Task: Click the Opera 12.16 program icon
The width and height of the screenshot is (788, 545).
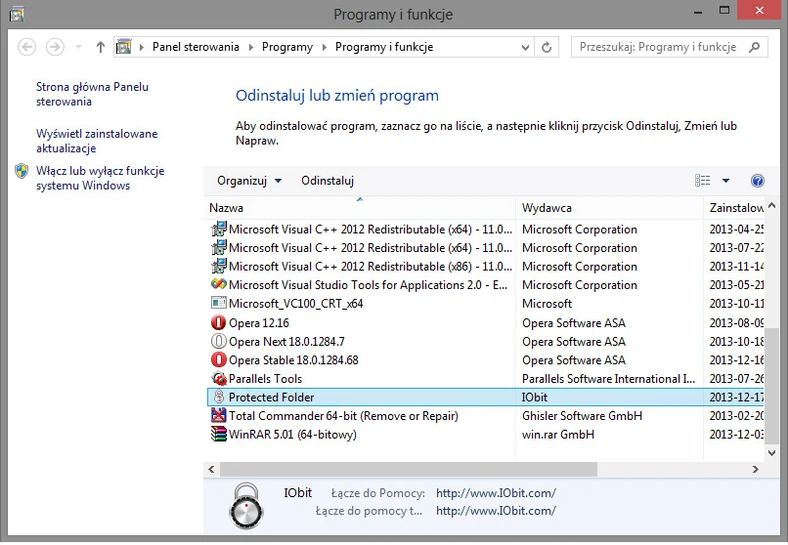Action: click(219, 323)
